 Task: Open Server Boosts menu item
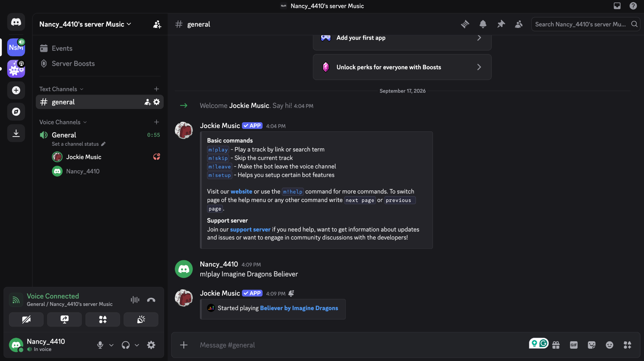pyautogui.click(x=100, y=63)
